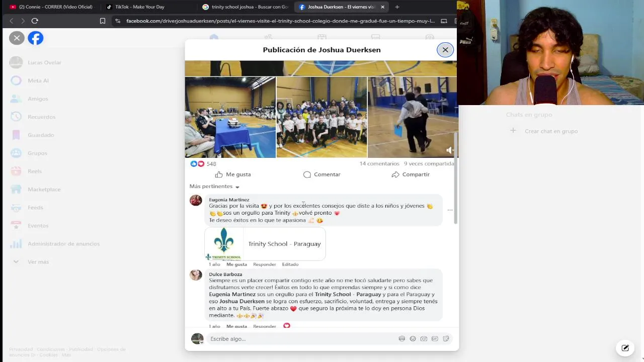644x362 pixels.
Task: Open site settings icon in address bar
Action: coord(118,21)
